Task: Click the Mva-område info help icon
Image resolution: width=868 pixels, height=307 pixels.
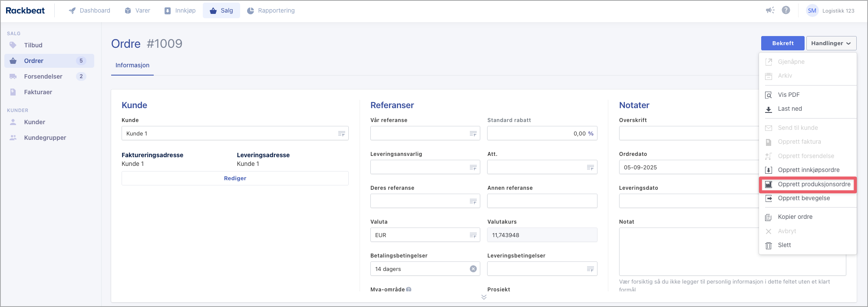Action: tap(409, 290)
